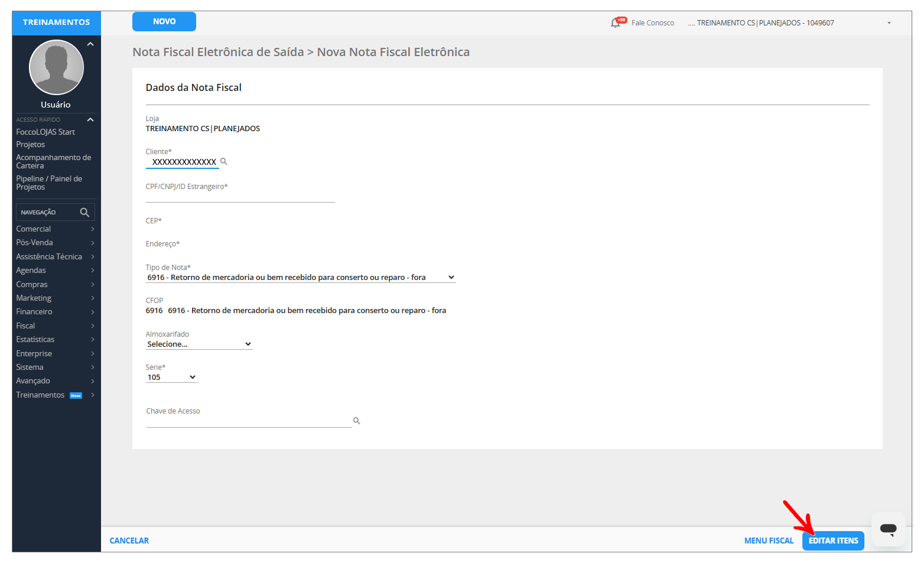Screen dimensions: 924x563
Task: Click the notification bell icon
Action: [616, 23]
